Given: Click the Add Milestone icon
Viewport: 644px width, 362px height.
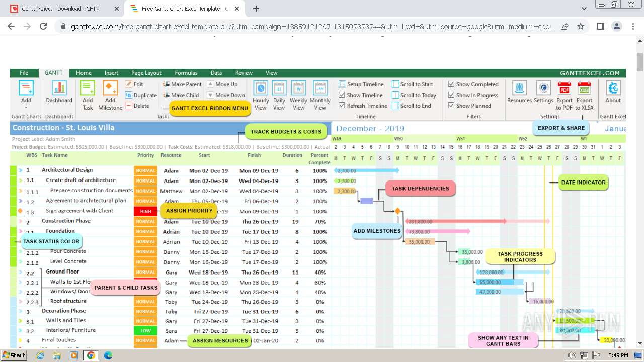Looking at the screenshot, I should coord(110,88).
